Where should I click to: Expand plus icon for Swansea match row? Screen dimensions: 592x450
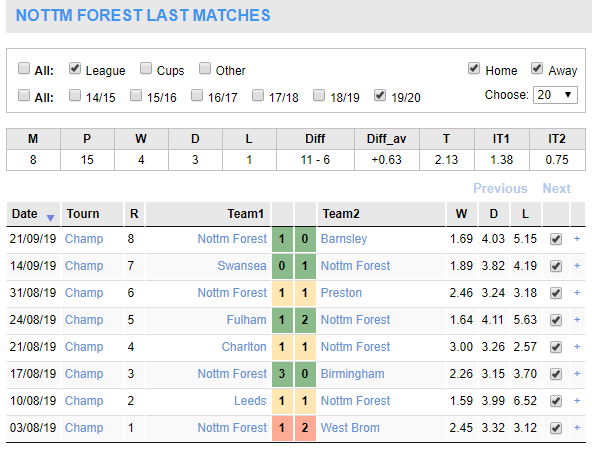click(x=577, y=266)
